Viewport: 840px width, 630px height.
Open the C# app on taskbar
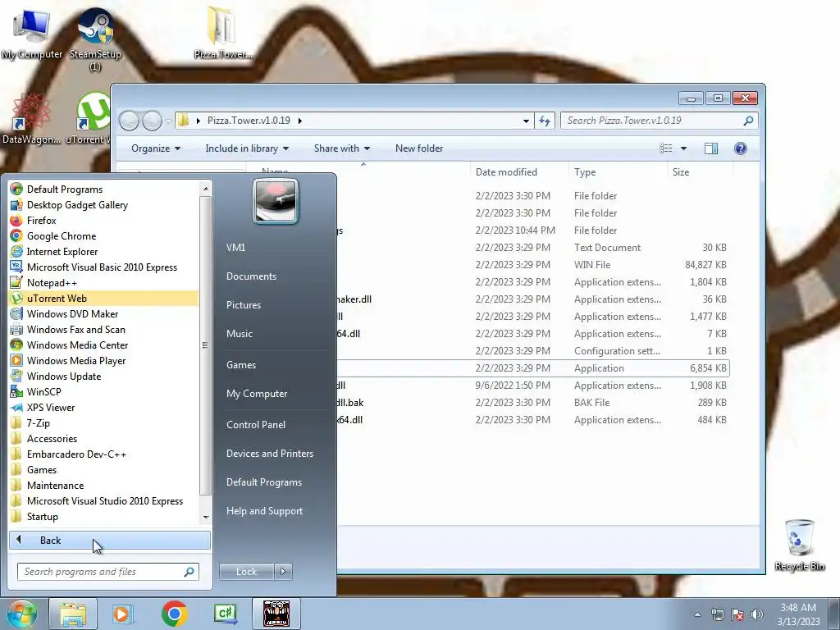click(225, 614)
